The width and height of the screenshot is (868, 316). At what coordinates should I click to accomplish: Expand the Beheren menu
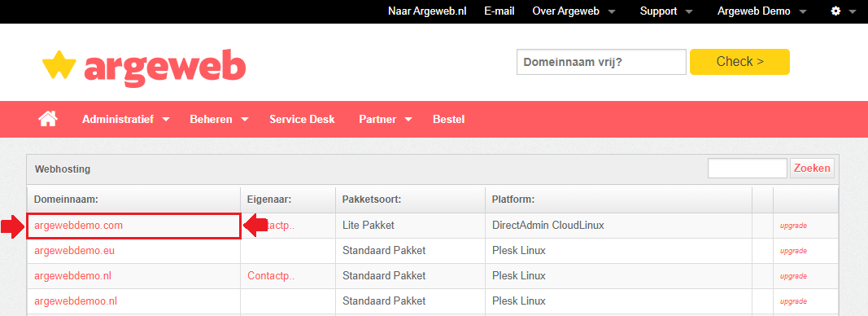219,119
